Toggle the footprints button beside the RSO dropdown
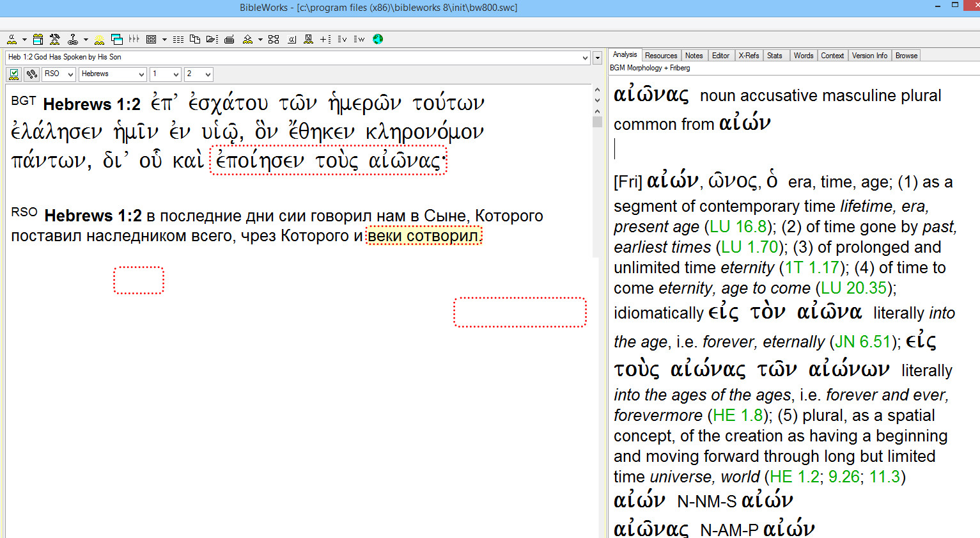The height and width of the screenshot is (538, 980). click(31, 74)
